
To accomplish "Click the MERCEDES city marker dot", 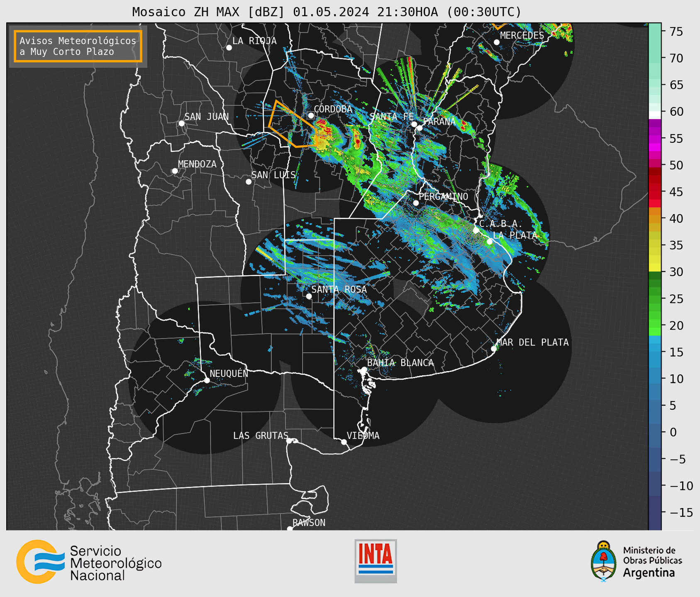I will pyautogui.click(x=497, y=42).
